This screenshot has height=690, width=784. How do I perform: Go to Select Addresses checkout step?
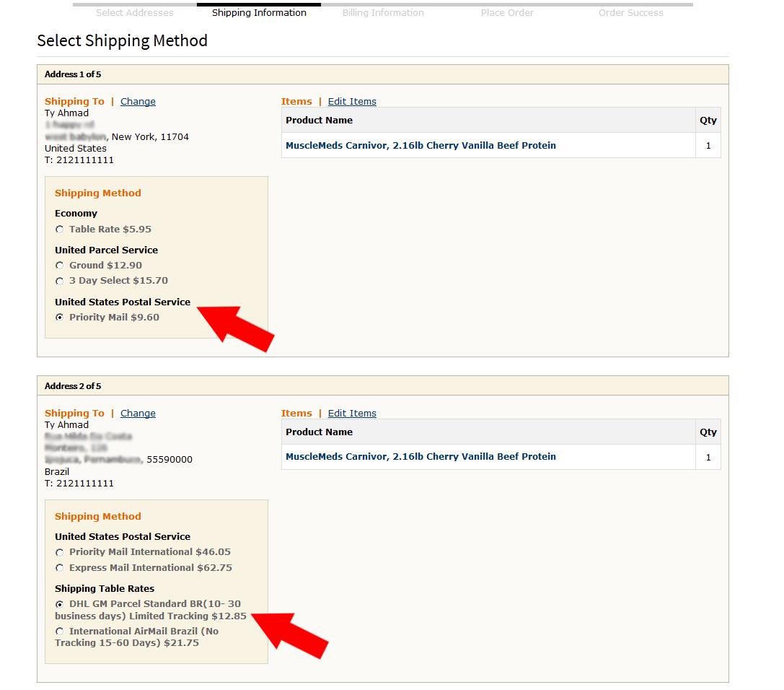[135, 13]
